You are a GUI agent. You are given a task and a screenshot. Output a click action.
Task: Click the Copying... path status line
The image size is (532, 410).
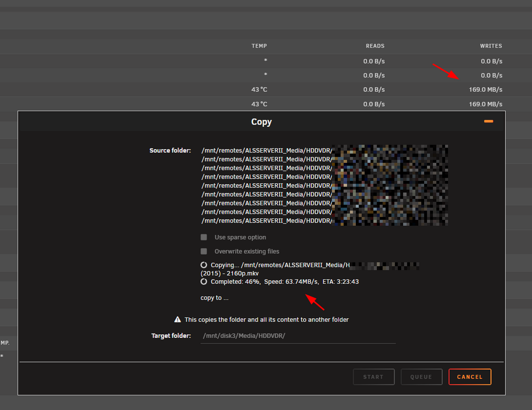point(280,265)
